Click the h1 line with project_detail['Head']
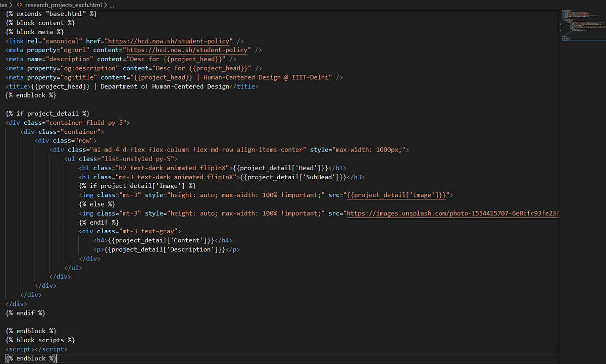 pos(213,168)
